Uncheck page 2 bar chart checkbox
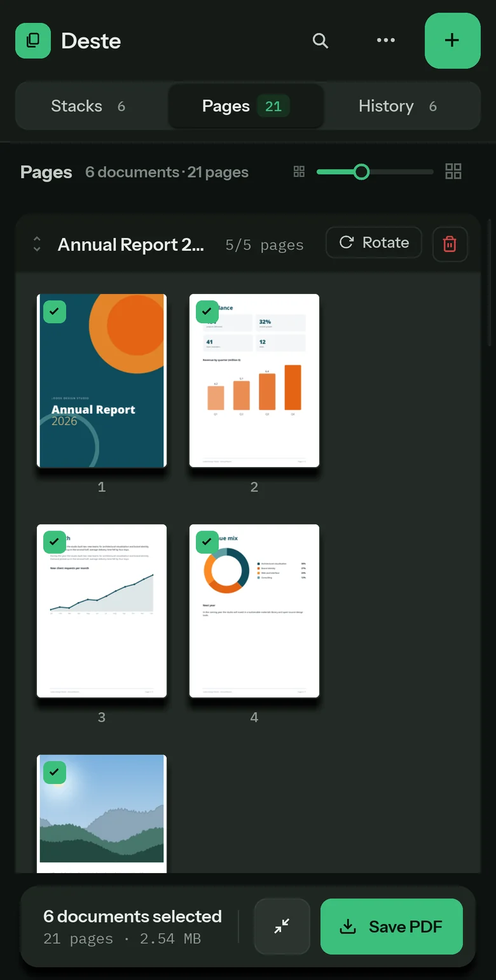496x980 pixels. (207, 312)
